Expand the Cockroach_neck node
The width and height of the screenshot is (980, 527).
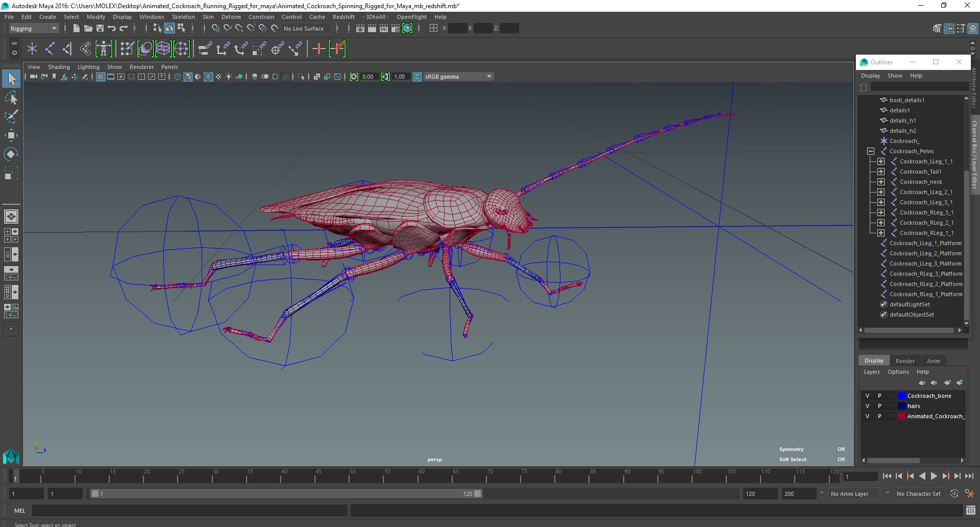point(881,182)
